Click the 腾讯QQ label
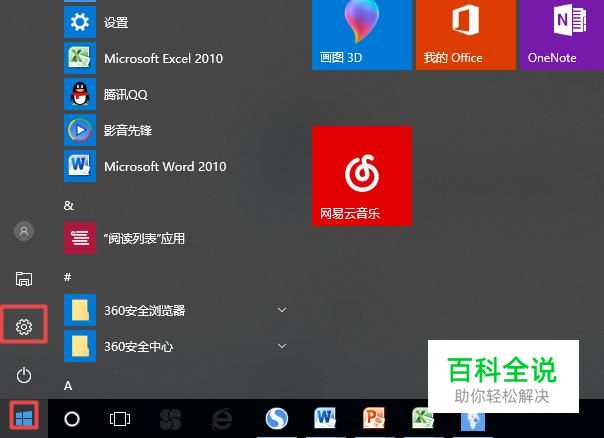Viewport: 604px width, 438px height. click(126, 94)
